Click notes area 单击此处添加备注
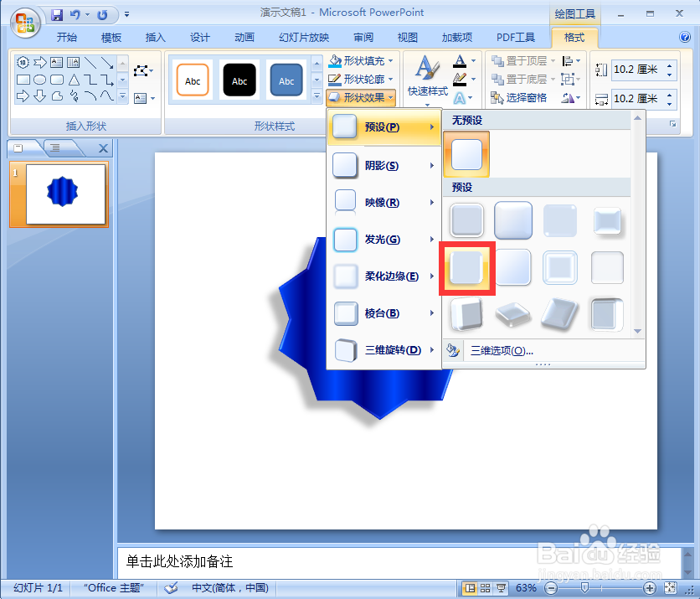The height and width of the screenshot is (599, 700). pos(179,561)
